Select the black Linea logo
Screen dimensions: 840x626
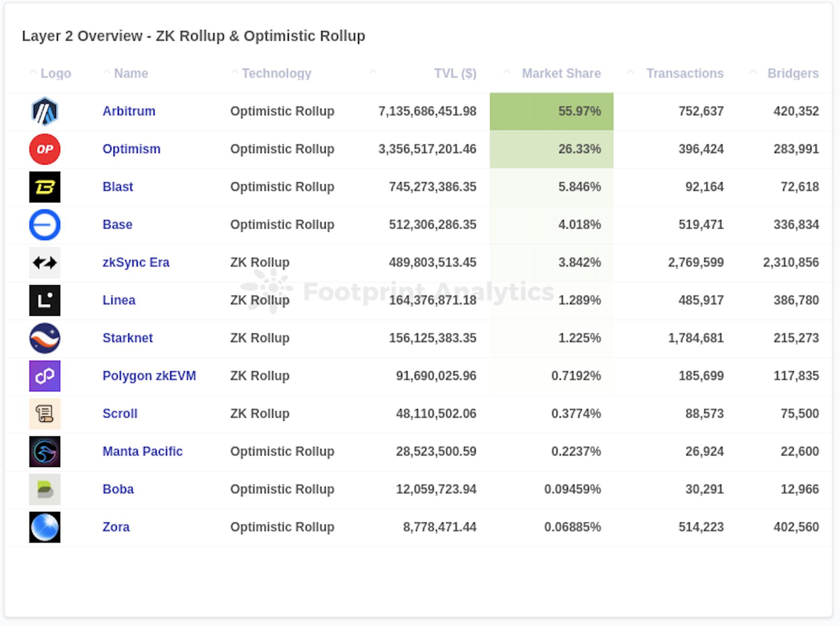[x=44, y=301]
